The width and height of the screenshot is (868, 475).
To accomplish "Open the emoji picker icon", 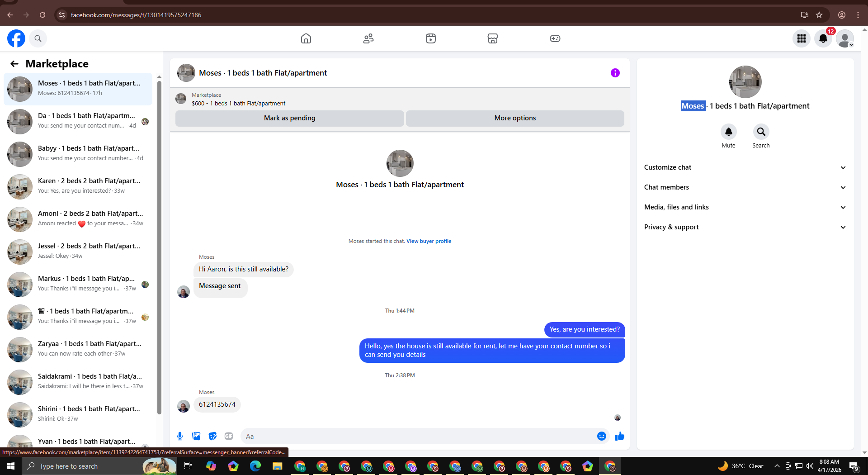I will pos(602,436).
